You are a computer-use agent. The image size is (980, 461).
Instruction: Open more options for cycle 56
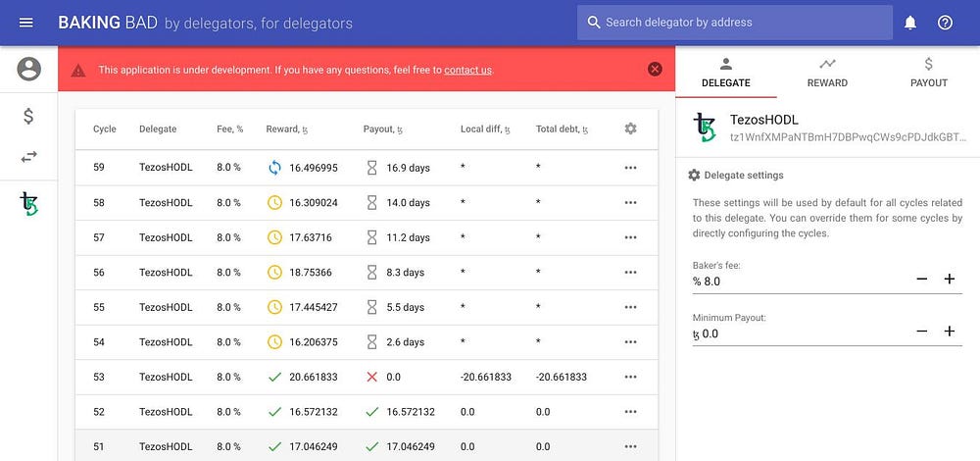click(630, 273)
